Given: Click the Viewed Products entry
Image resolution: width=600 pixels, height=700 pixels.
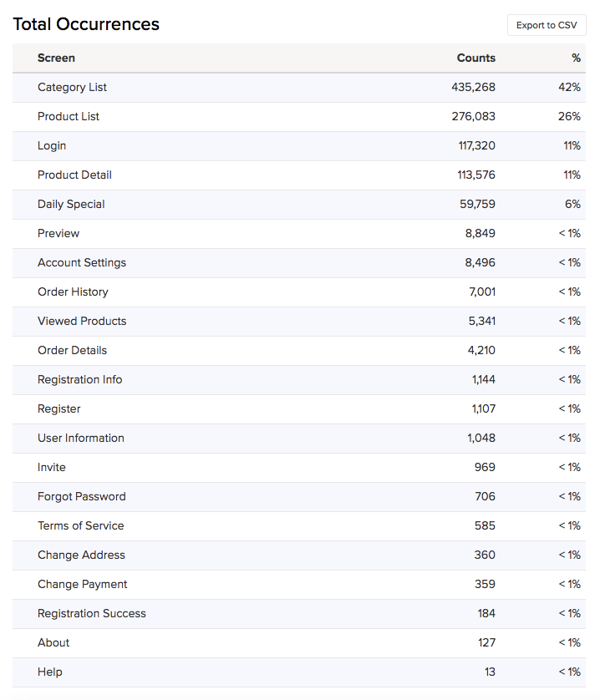Looking at the screenshot, I should click(82, 321).
